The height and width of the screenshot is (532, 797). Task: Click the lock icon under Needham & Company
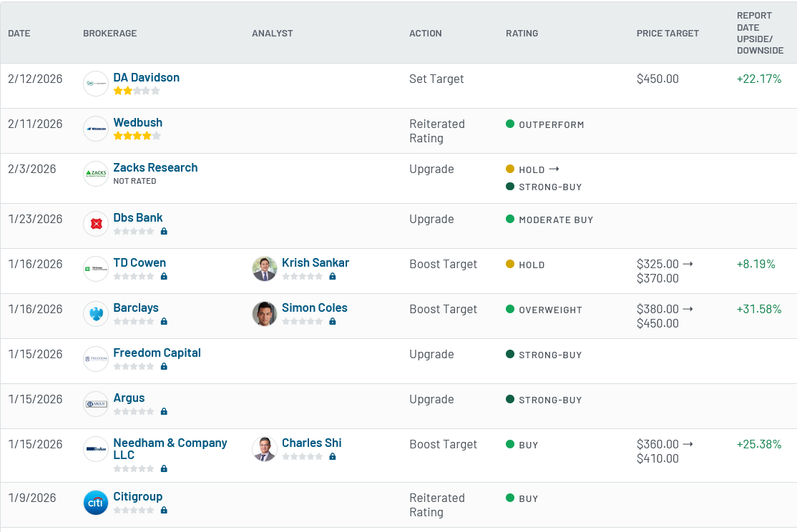point(164,468)
